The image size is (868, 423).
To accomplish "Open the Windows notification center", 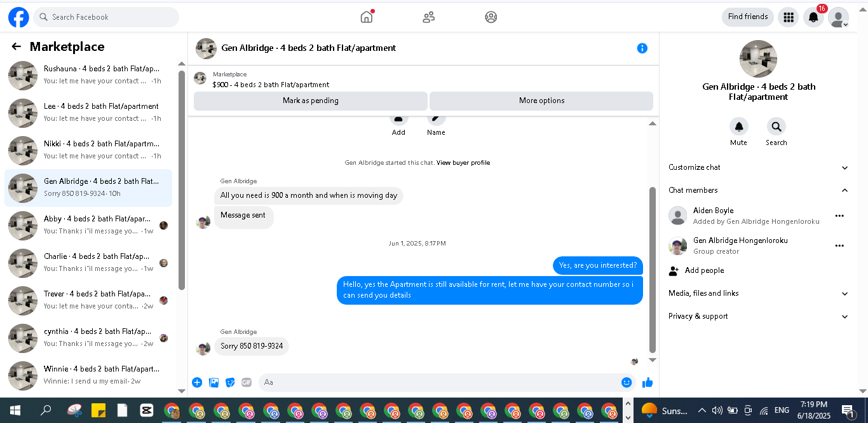I will coord(847,410).
